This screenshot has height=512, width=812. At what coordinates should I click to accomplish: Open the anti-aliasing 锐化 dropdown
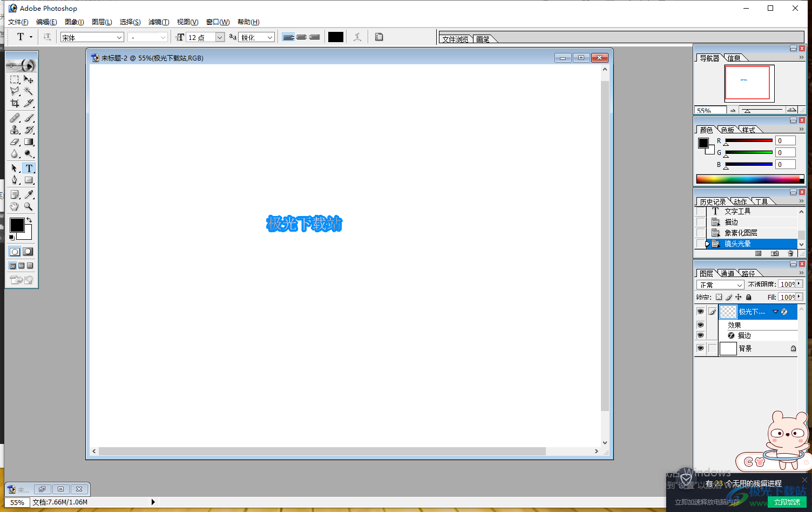point(270,37)
